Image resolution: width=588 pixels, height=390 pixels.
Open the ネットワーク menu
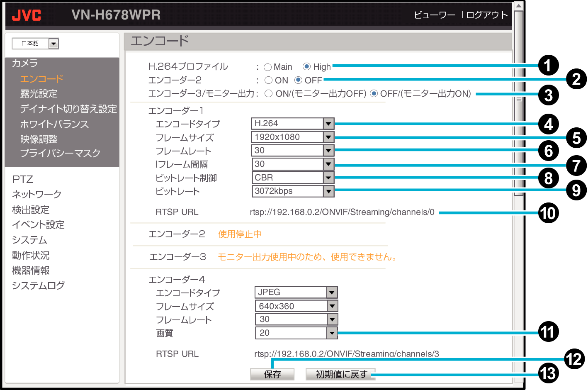[37, 194]
